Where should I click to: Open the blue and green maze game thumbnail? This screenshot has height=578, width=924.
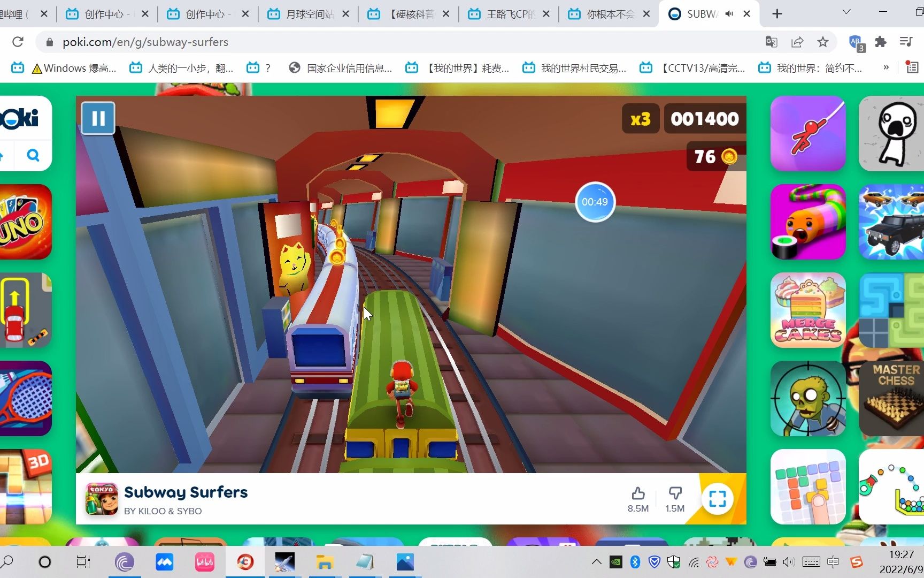click(891, 310)
